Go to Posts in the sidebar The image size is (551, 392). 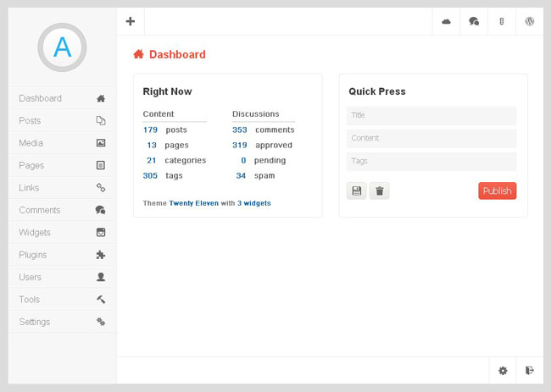pyautogui.click(x=62, y=121)
